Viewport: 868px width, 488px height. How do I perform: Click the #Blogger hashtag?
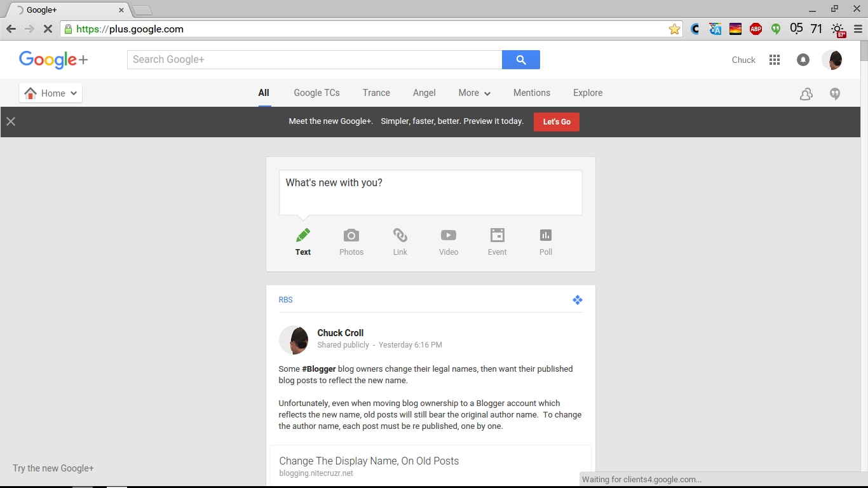[319, 369]
